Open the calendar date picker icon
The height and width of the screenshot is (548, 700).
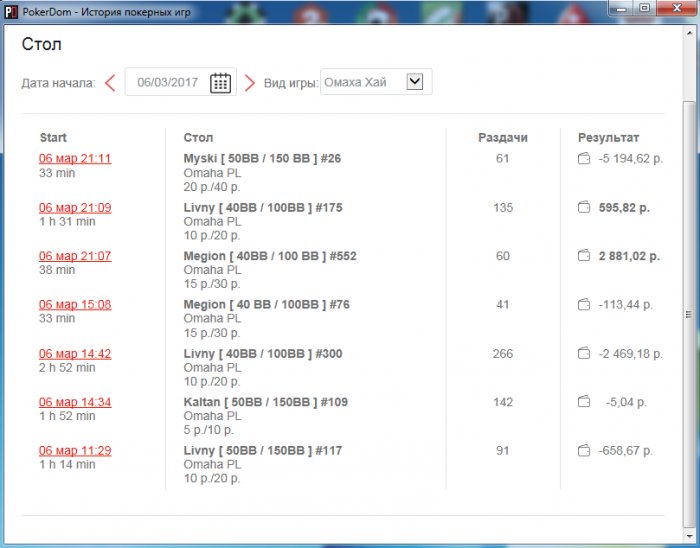(x=220, y=83)
